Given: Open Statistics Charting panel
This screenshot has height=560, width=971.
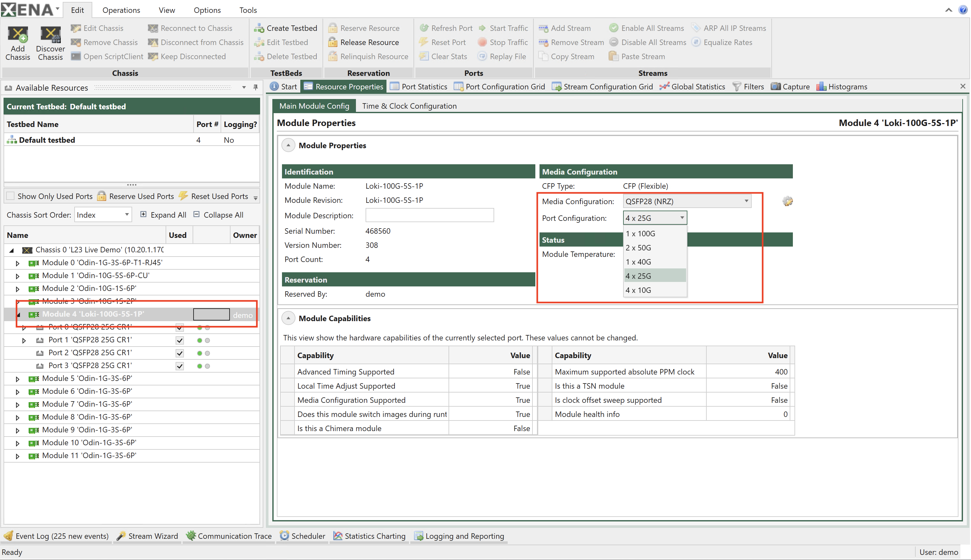Looking at the screenshot, I should 369,536.
